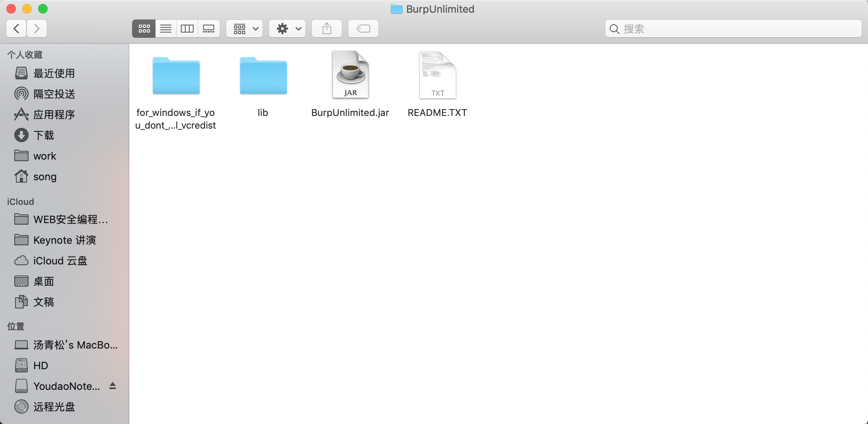Image resolution: width=868 pixels, height=424 pixels.
Task: Open AirDrop in the sidebar
Action: pos(54,94)
